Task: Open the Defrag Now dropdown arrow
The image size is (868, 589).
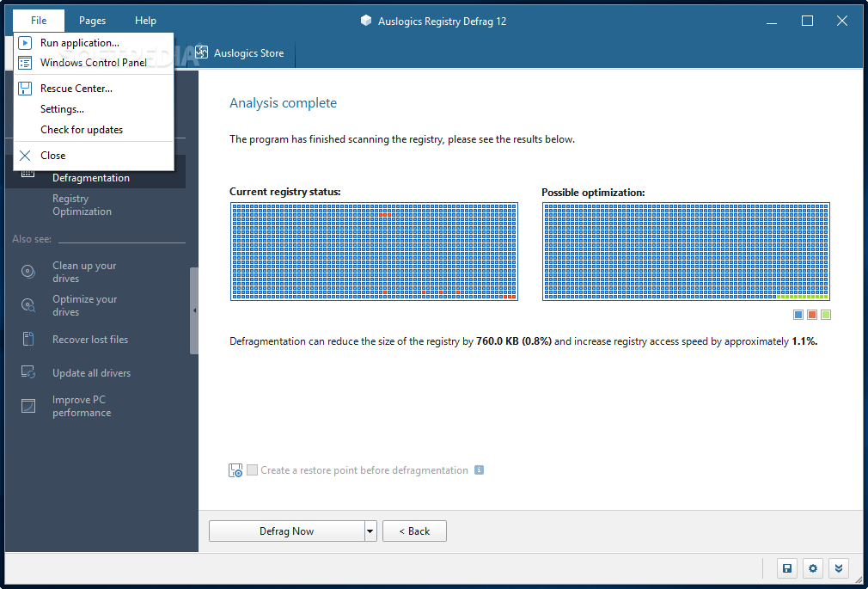Action: pos(370,531)
